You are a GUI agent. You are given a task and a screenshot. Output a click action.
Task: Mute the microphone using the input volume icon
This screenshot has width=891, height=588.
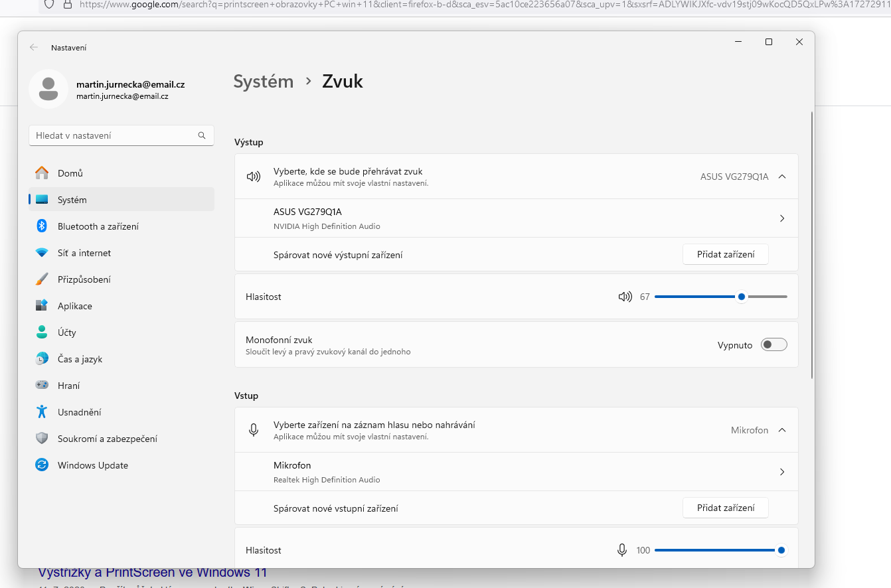(x=622, y=550)
